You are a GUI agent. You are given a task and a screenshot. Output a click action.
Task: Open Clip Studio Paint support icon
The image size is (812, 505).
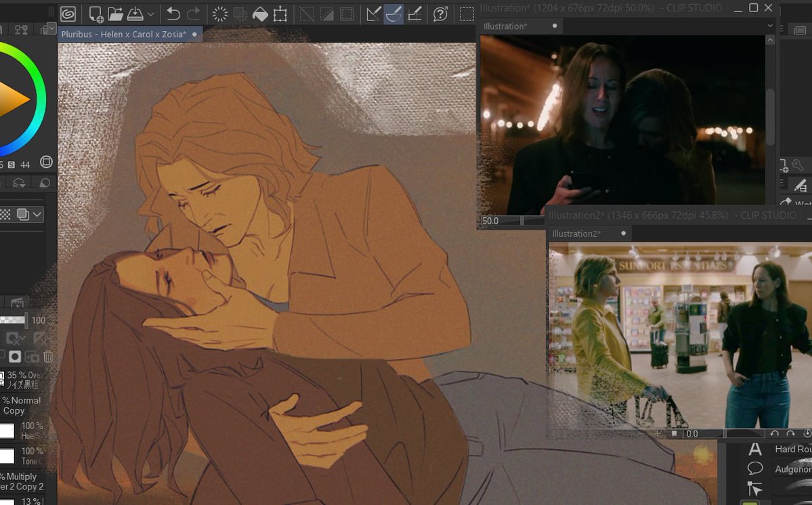coord(441,14)
